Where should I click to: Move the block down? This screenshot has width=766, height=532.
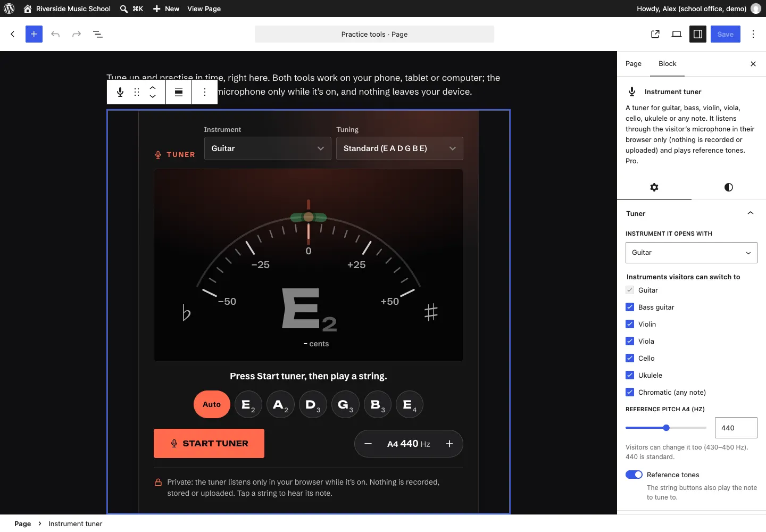153,97
